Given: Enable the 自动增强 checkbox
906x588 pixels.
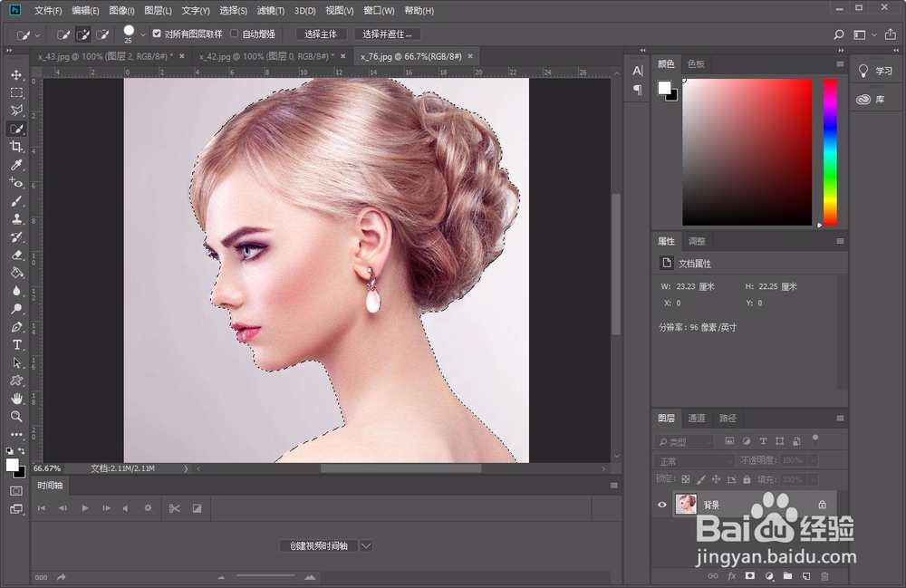Looking at the screenshot, I should (x=235, y=34).
